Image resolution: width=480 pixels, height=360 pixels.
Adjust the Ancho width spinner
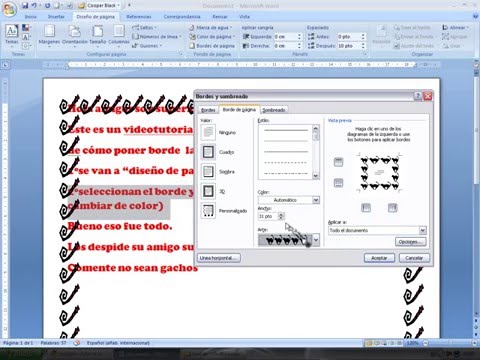click(281, 216)
